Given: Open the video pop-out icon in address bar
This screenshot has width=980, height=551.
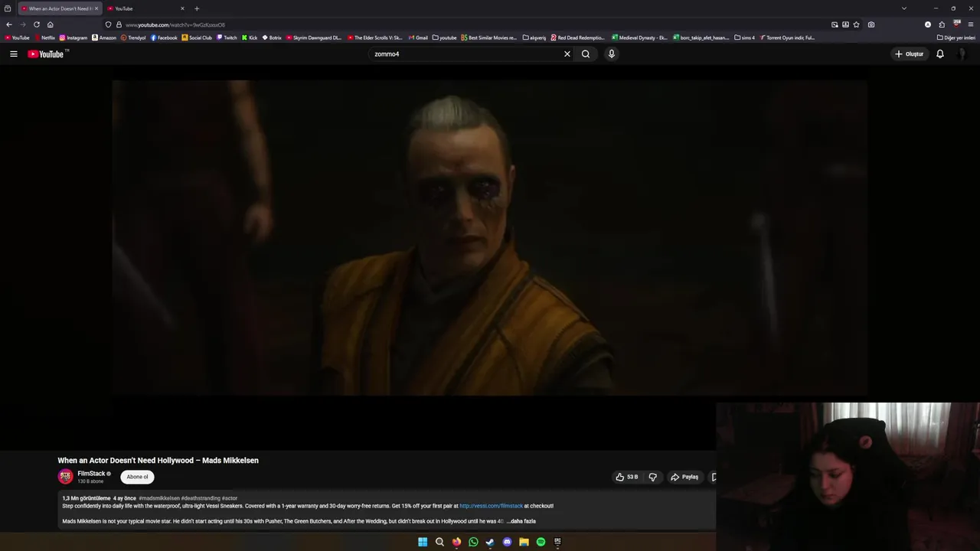Looking at the screenshot, I should (x=835, y=24).
